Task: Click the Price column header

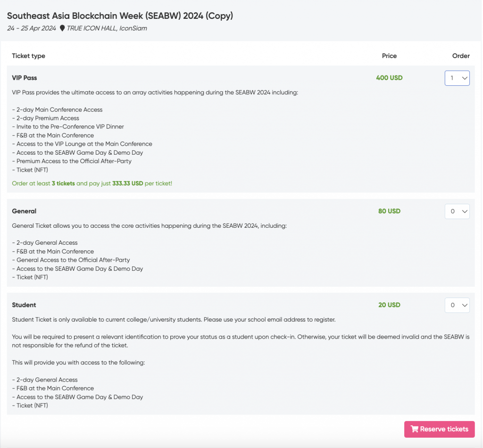Action: pos(389,56)
